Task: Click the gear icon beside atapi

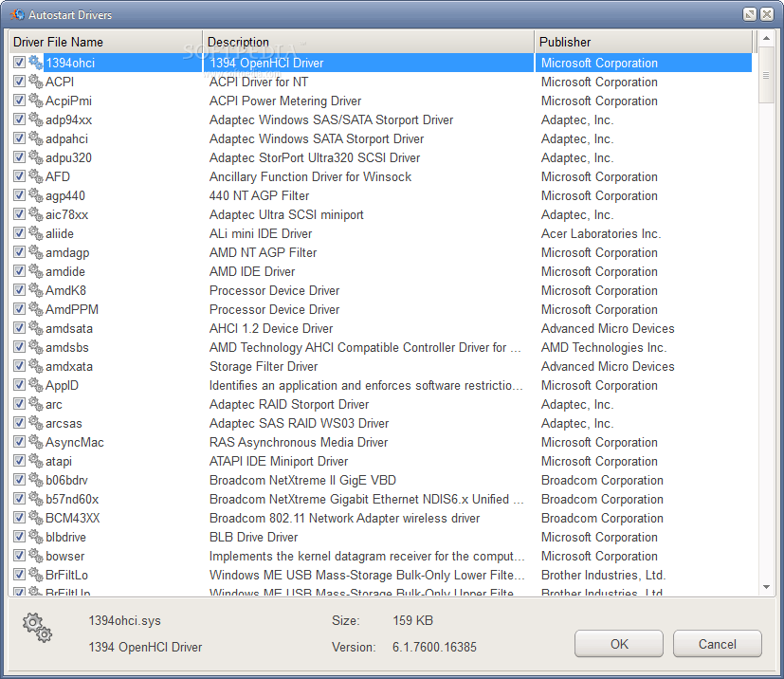Action: [x=35, y=461]
